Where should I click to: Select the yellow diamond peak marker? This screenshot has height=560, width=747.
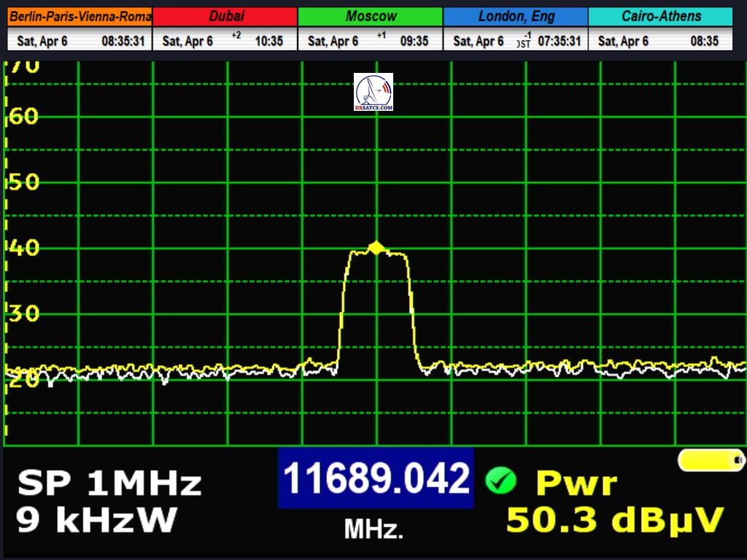point(376,248)
